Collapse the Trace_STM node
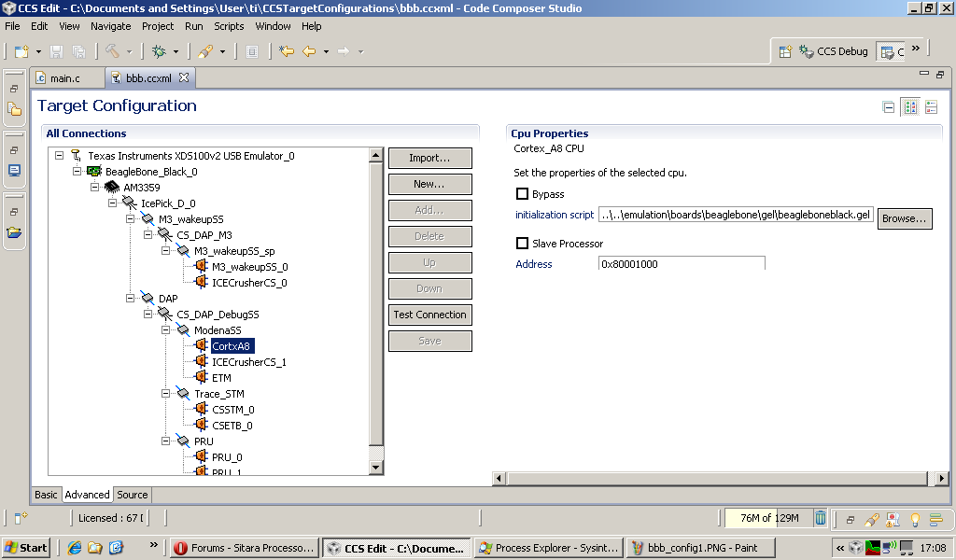Screen dimensions: 956x560 pos(165,393)
